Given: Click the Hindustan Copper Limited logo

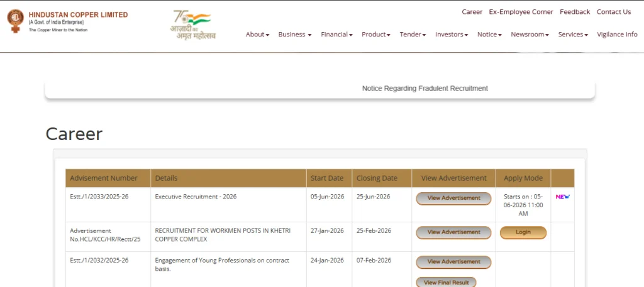Looking at the screenshot, I should point(67,21).
